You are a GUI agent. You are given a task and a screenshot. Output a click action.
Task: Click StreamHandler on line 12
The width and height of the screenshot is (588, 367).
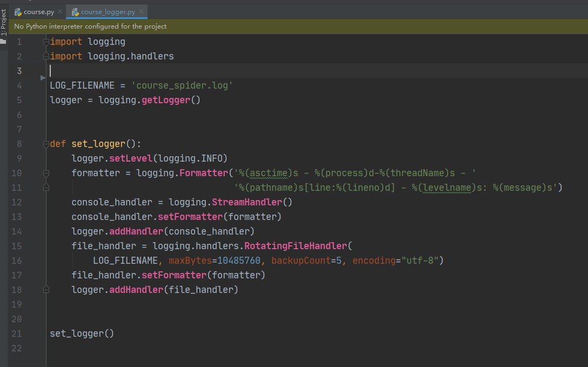click(247, 203)
